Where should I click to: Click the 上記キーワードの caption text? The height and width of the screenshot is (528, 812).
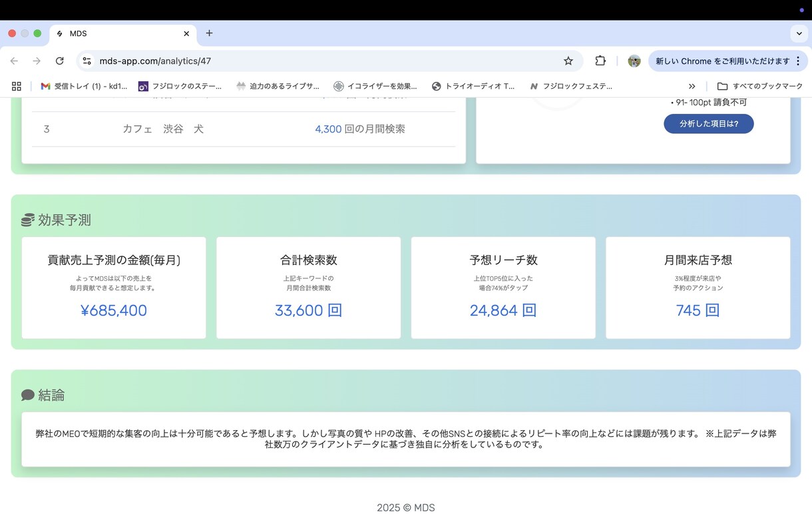click(x=308, y=278)
